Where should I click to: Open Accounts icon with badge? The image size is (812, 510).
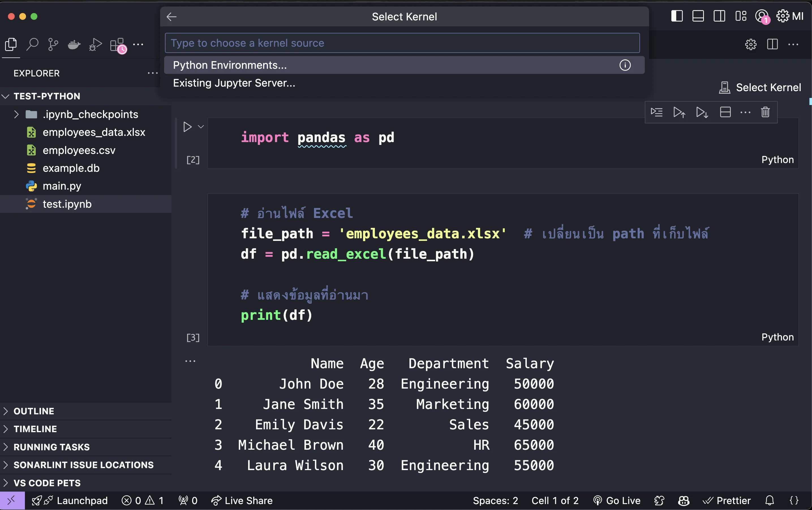(x=762, y=16)
